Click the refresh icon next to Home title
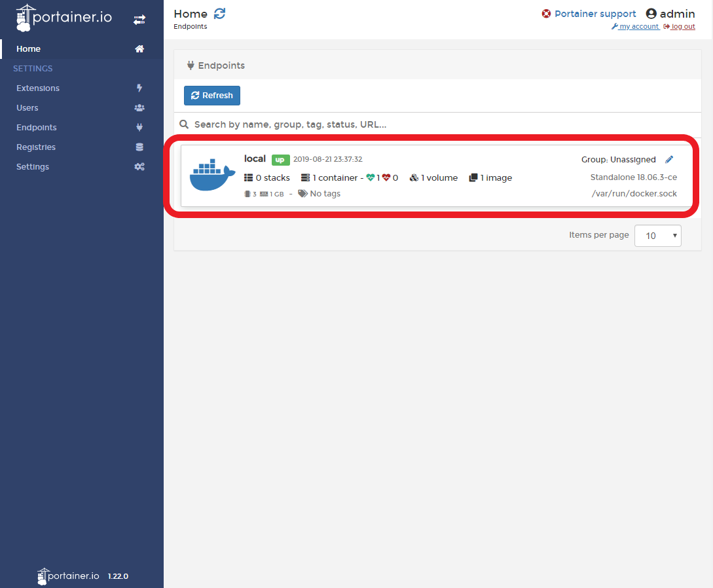 click(x=219, y=14)
